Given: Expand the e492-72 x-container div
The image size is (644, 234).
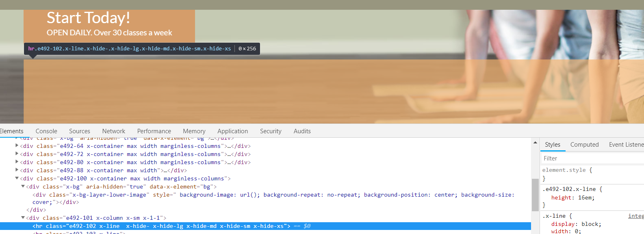Looking at the screenshot, I should 17,154.
